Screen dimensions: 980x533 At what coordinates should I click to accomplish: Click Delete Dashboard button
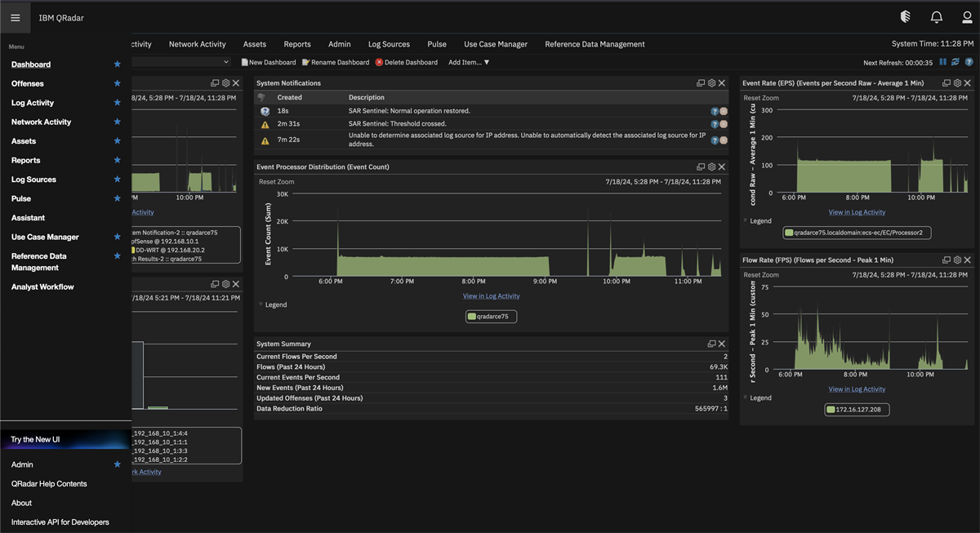[407, 62]
